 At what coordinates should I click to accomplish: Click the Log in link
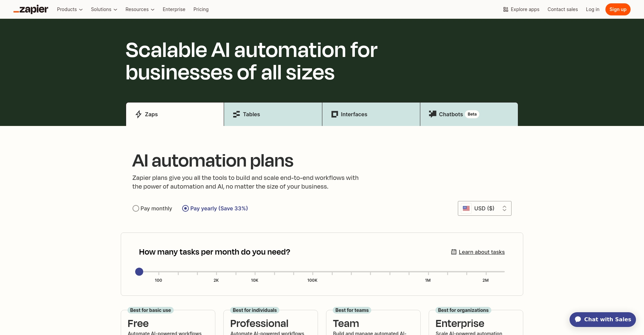click(x=593, y=9)
